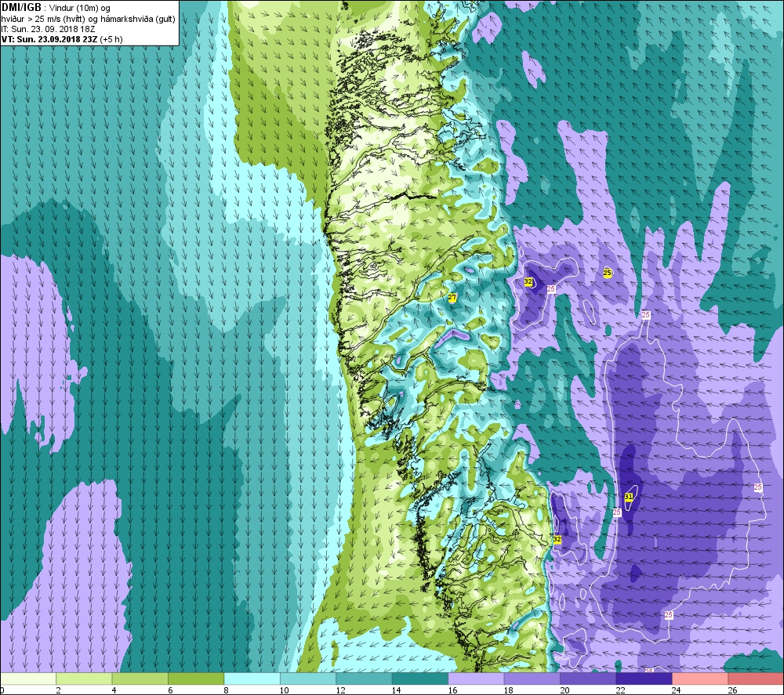Viewport: 784px width, 695px height.
Task: Click the legend scale value '20'
Action: [564, 690]
